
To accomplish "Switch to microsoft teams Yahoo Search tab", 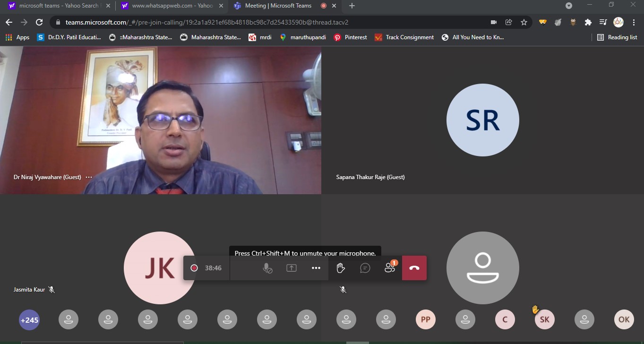I will (58, 6).
